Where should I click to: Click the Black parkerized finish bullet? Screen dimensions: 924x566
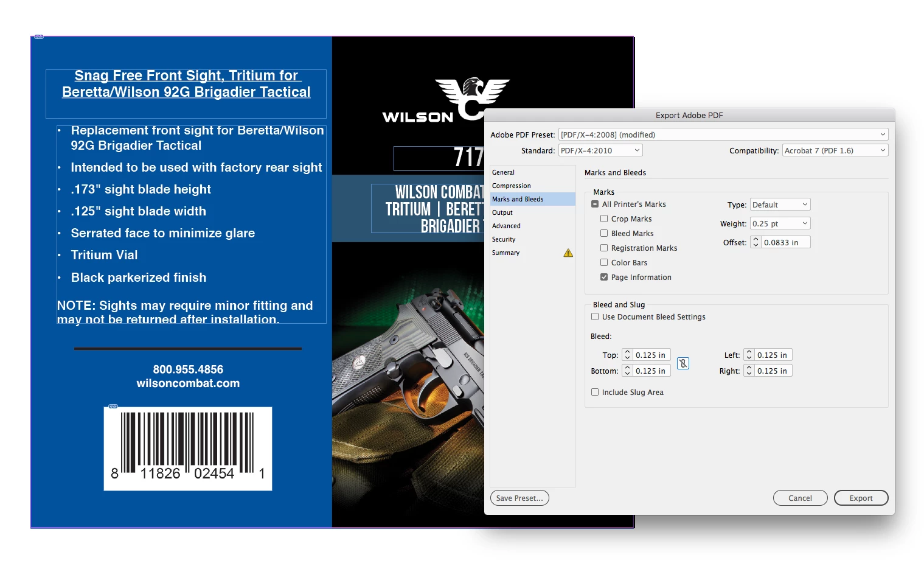139,278
